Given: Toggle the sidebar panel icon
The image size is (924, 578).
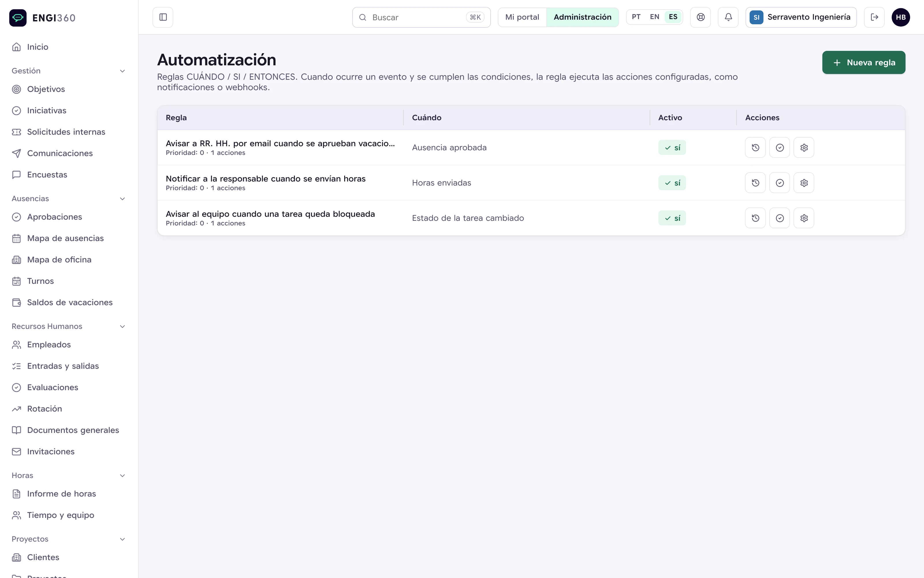Looking at the screenshot, I should coord(163,17).
